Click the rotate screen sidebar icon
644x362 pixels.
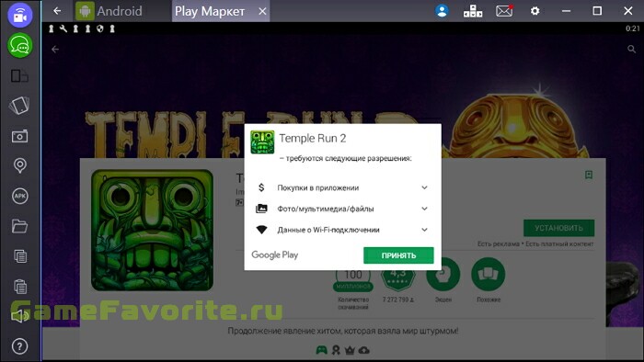(x=19, y=106)
